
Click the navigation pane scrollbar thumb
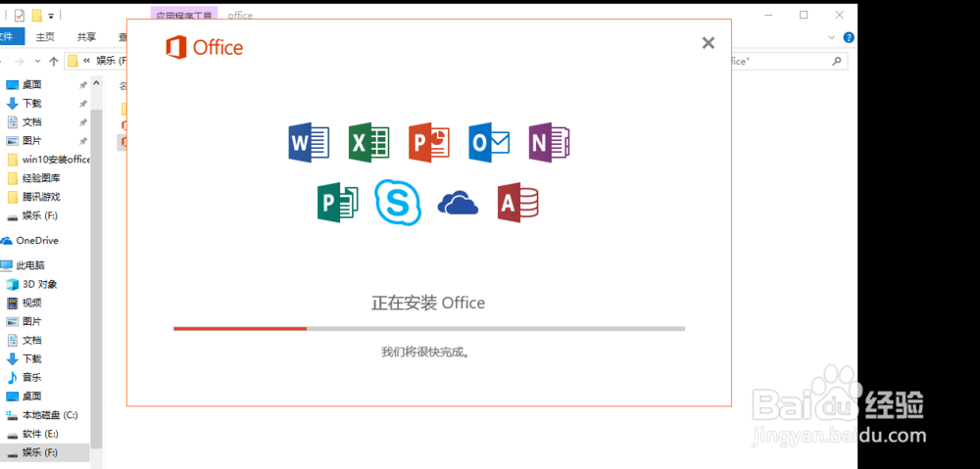pyautogui.click(x=96, y=278)
